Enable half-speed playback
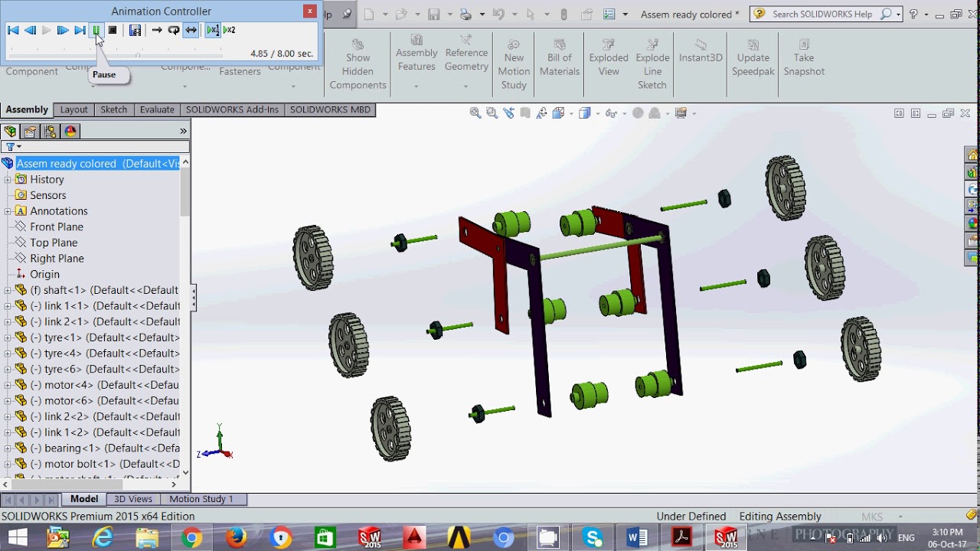The image size is (980, 551). click(x=212, y=30)
